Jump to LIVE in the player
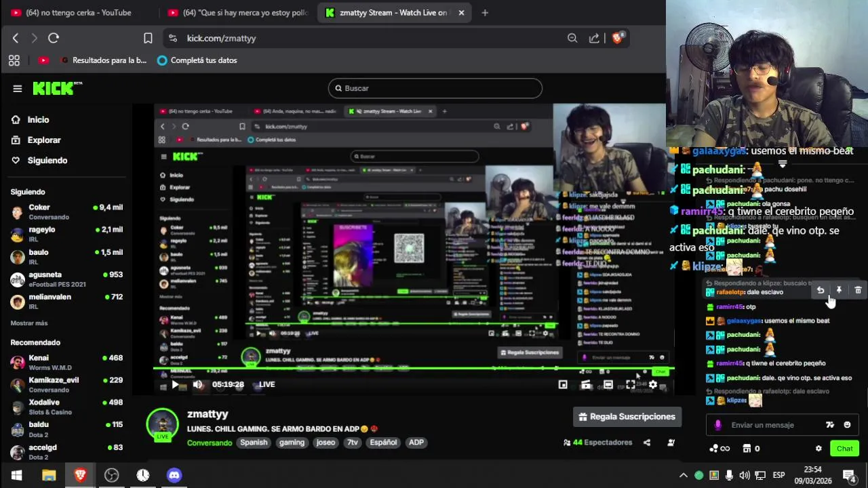This screenshot has height=488, width=868. coord(267,384)
